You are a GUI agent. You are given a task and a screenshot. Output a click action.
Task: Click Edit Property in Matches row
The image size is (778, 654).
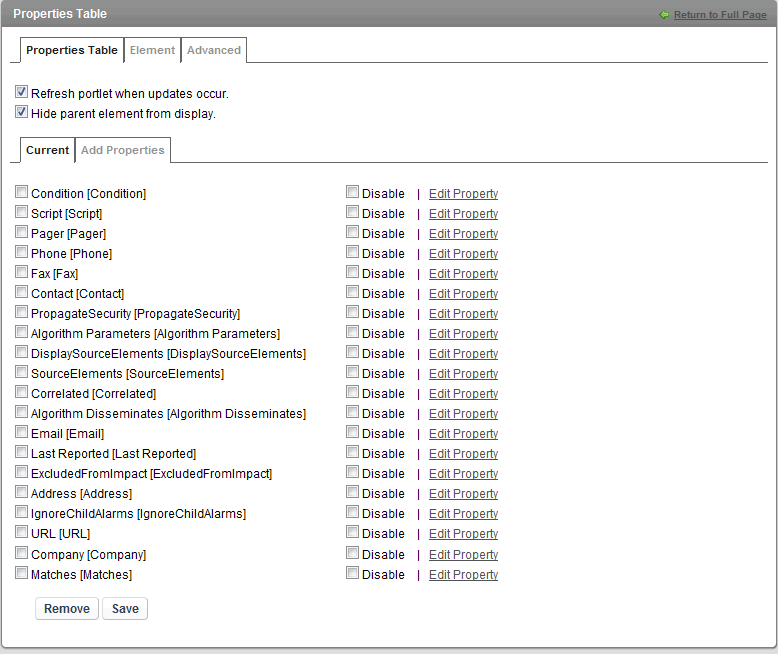pos(463,575)
